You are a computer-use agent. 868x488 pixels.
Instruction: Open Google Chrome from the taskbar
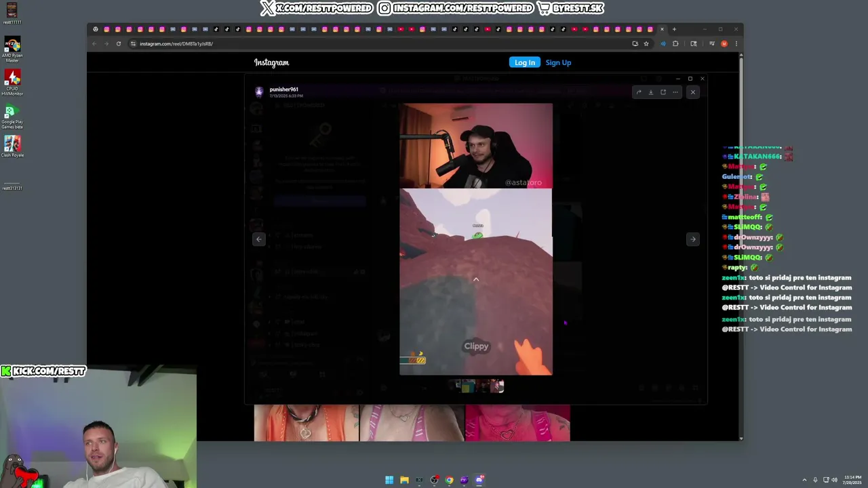[449, 480]
